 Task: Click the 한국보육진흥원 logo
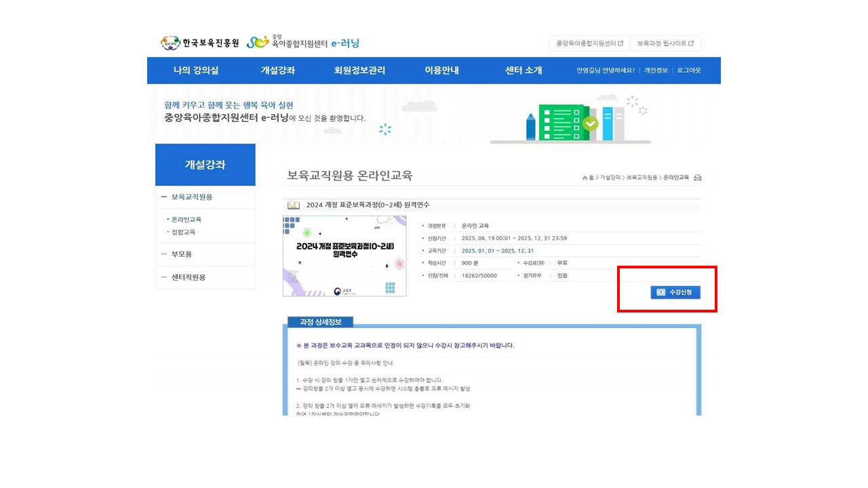coord(200,43)
